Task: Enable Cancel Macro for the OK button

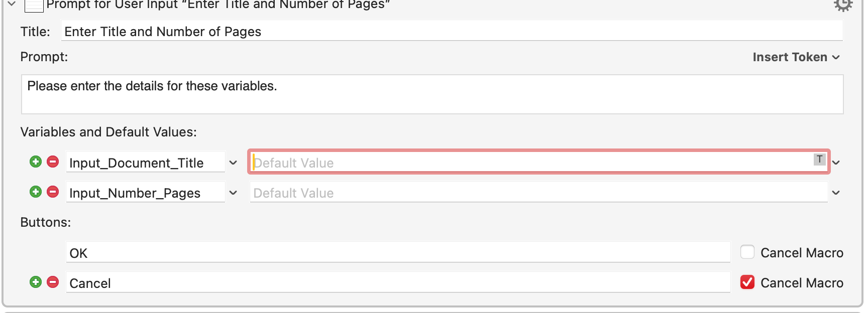Action: (x=747, y=252)
